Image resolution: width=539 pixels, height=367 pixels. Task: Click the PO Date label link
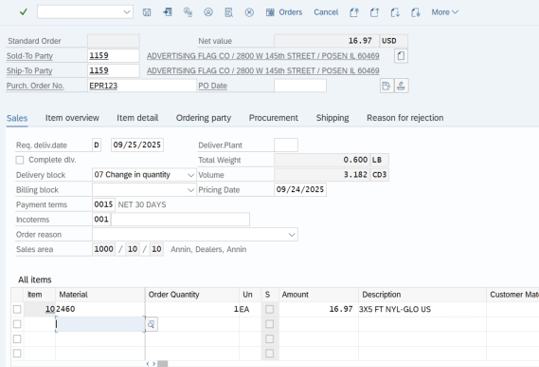click(213, 86)
